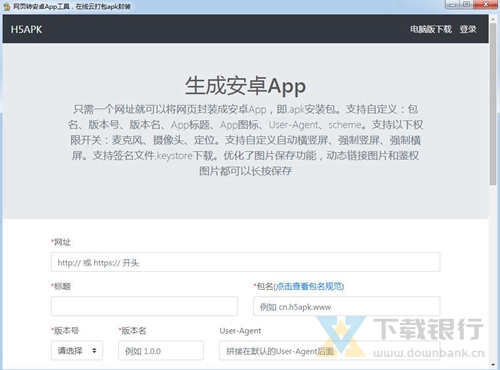
Task: Click the 标题 field label
Action: 61,286
